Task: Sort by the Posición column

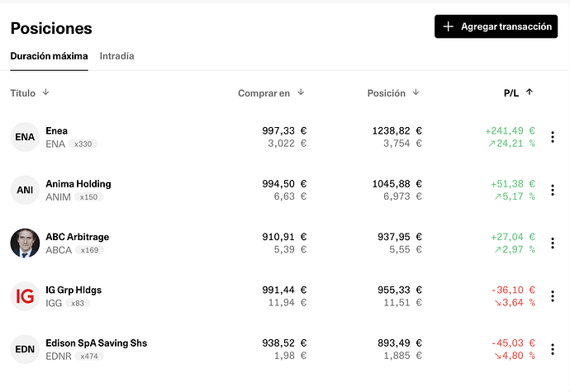Action: point(416,92)
